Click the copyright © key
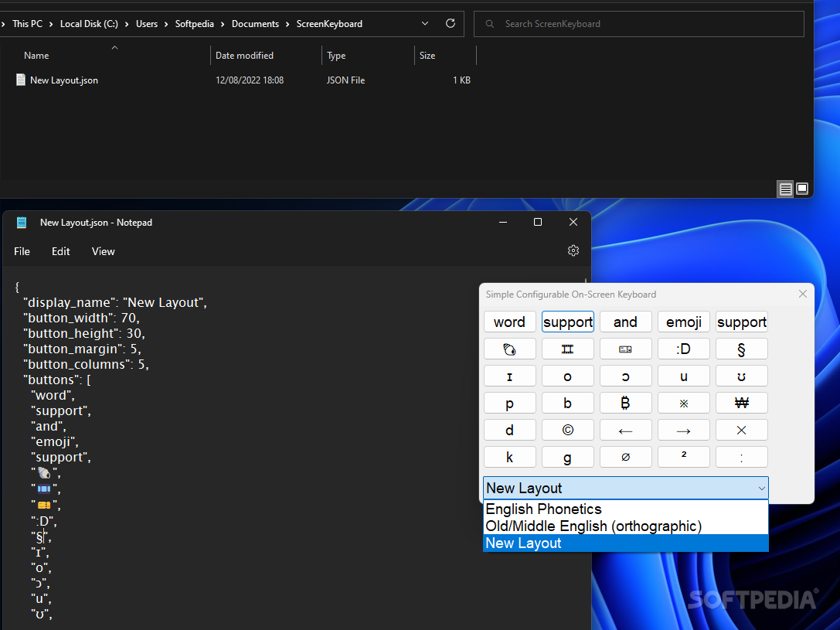The width and height of the screenshot is (840, 630). click(567, 431)
